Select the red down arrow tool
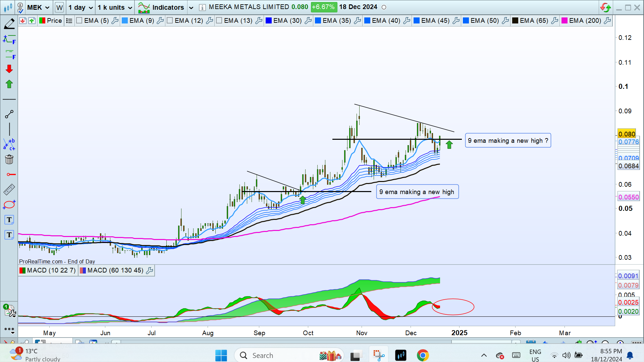 (x=9, y=69)
